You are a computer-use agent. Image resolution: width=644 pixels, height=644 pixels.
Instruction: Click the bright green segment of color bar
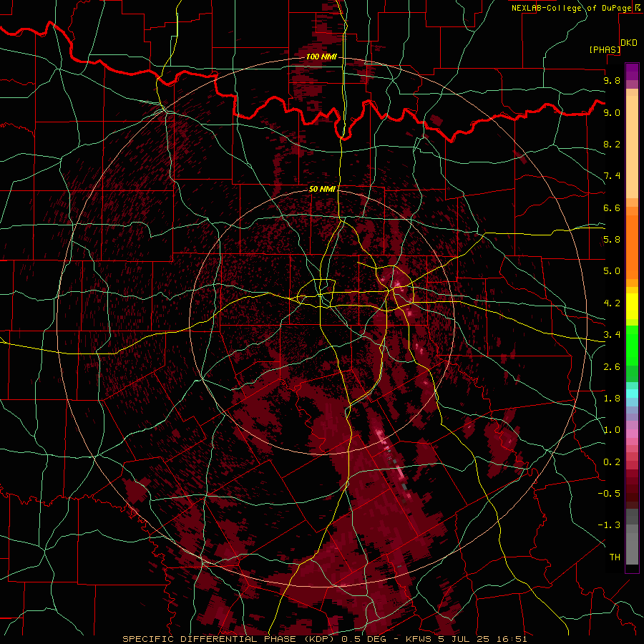pos(632,346)
